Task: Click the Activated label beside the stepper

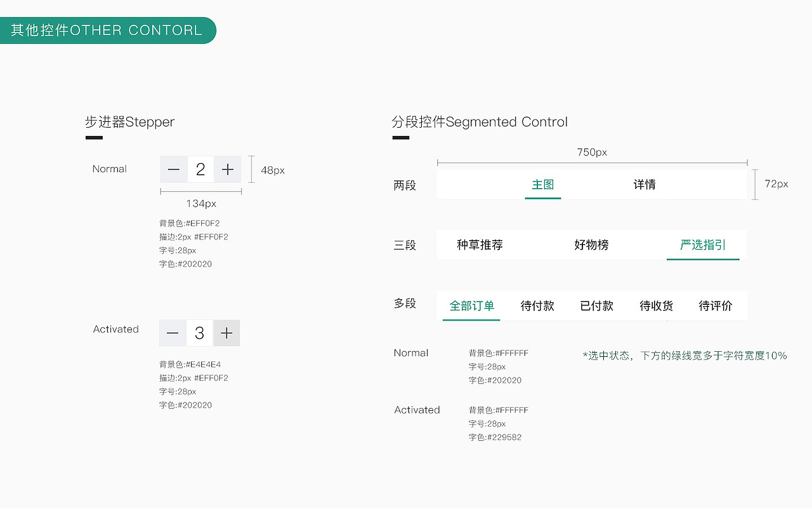Action: 115,329
